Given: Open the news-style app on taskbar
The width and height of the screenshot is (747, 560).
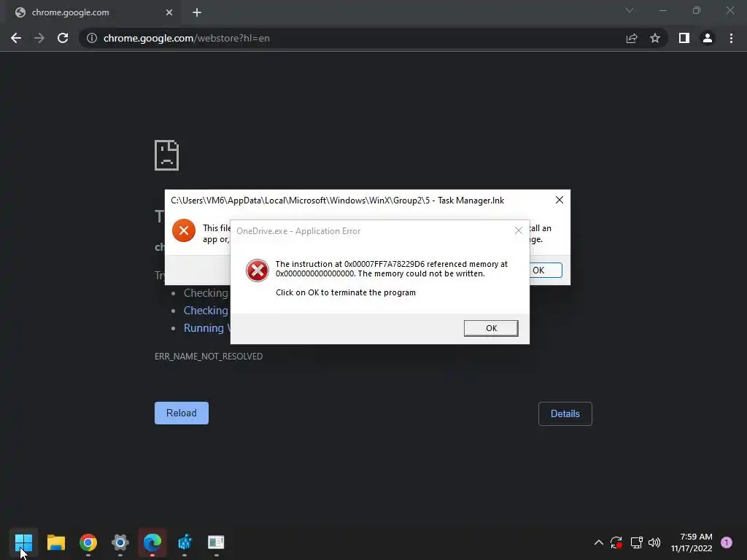Looking at the screenshot, I should [x=216, y=542].
